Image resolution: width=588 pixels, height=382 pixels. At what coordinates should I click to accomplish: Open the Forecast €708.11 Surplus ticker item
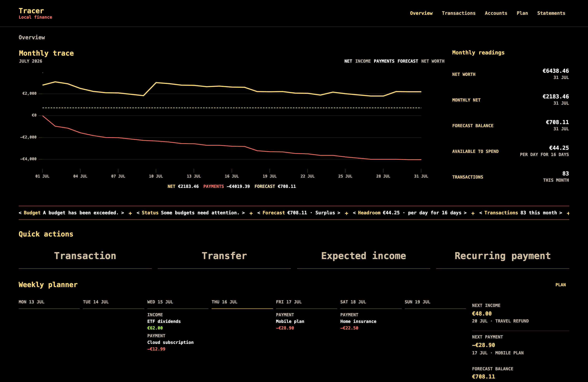(299, 213)
